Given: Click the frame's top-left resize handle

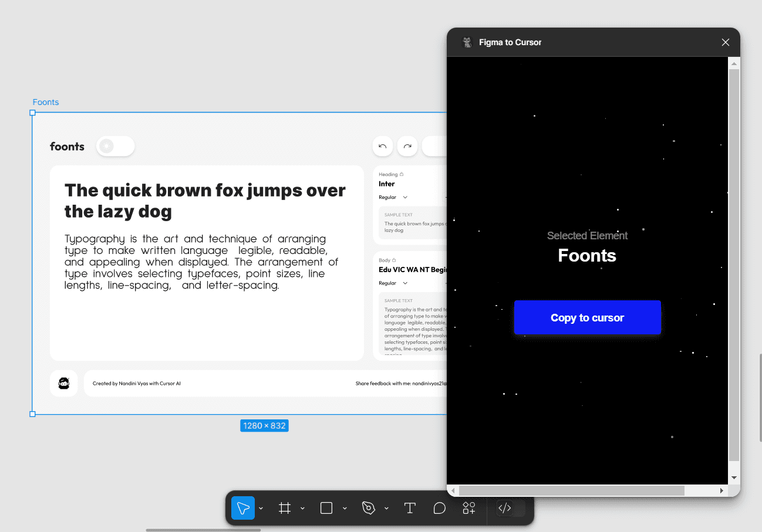Looking at the screenshot, I should (x=32, y=113).
